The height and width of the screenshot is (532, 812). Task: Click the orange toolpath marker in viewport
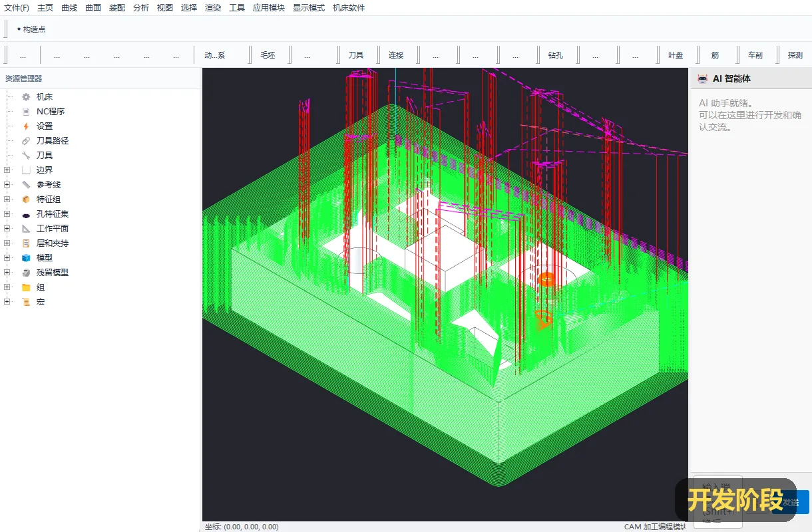tap(546, 279)
